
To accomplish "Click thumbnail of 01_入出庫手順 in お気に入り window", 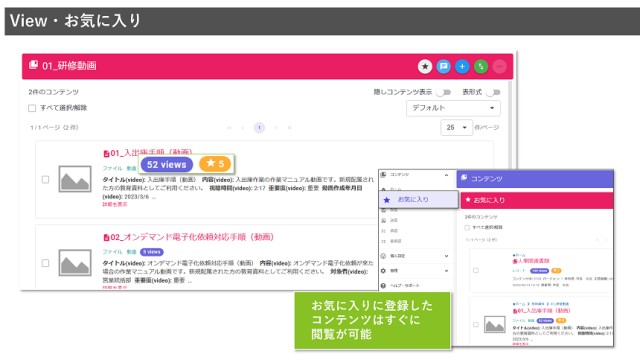I will pyautogui.click(x=495, y=324).
